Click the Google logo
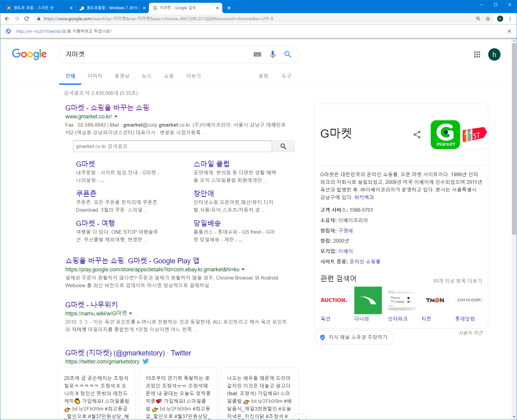This screenshot has height=420, width=517. tap(29, 54)
